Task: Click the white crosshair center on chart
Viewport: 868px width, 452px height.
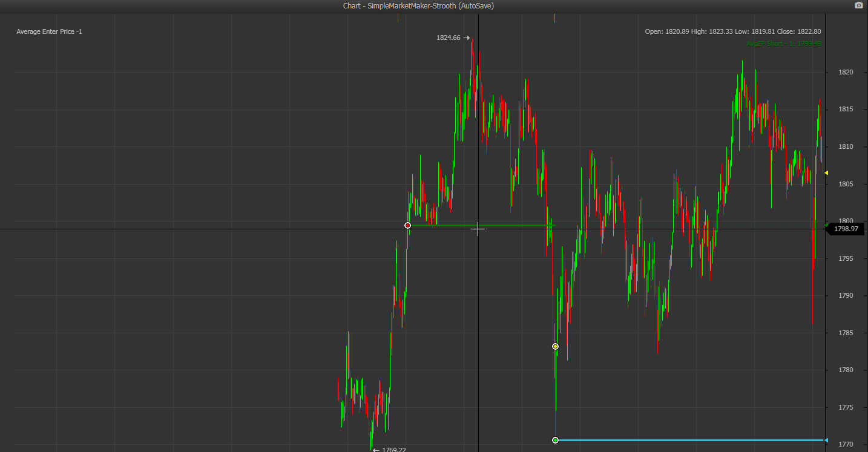Action: [478, 229]
